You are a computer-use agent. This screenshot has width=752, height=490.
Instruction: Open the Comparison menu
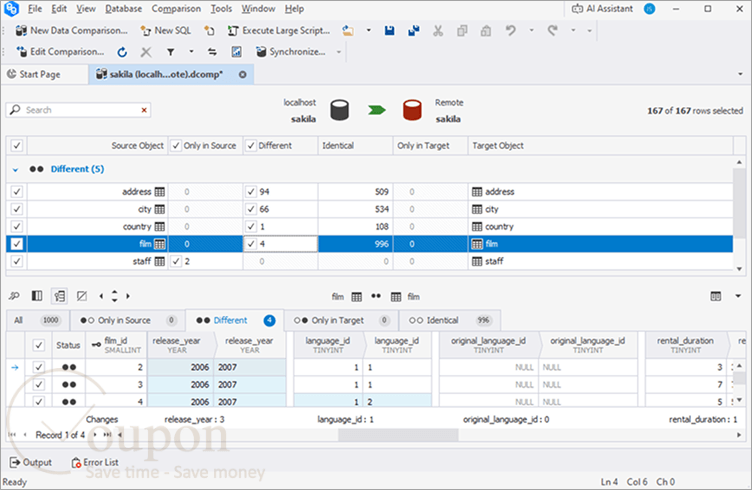[x=176, y=9]
